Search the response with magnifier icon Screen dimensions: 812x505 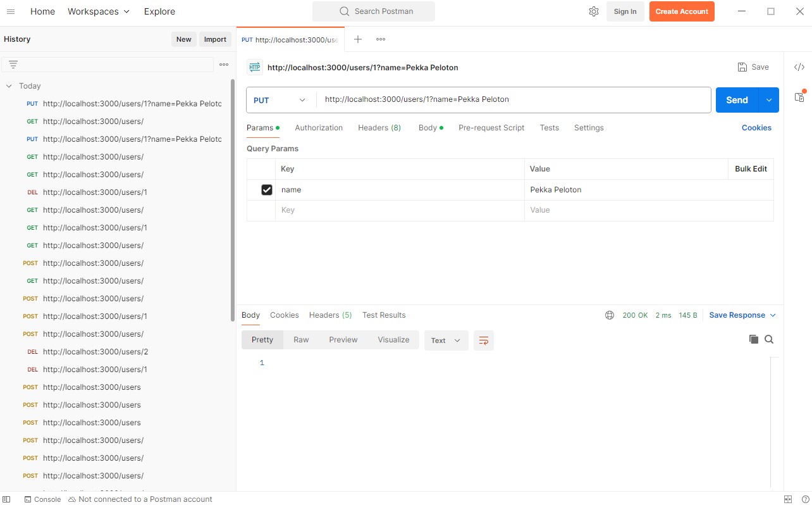(x=769, y=339)
